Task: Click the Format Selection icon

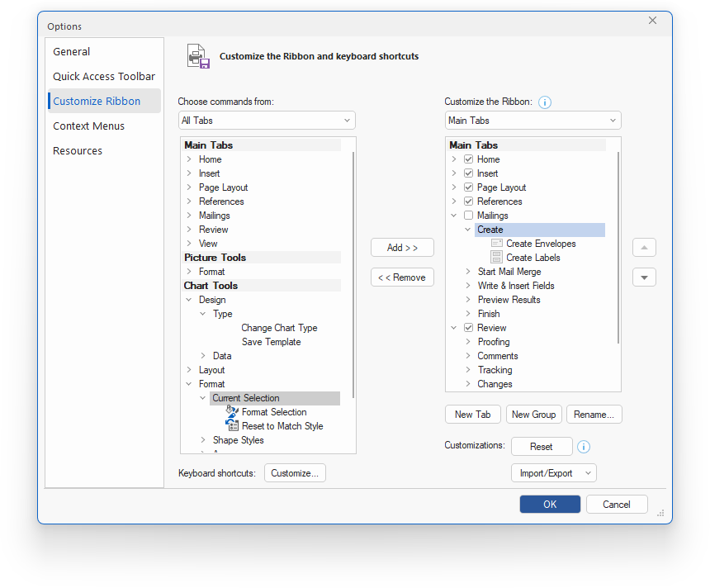Action: tap(232, 412)
